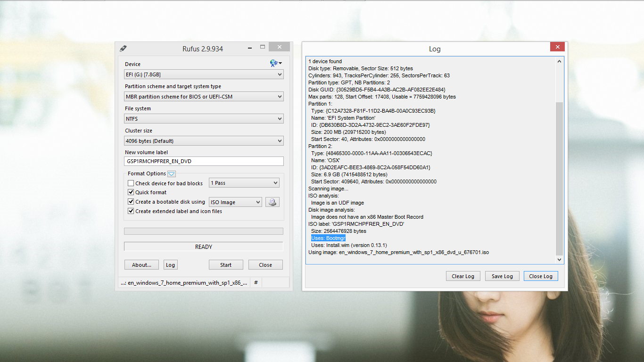Click the 'Partition 2:' log line
This screenshot has width=644, height=362.
coord(320,146)
